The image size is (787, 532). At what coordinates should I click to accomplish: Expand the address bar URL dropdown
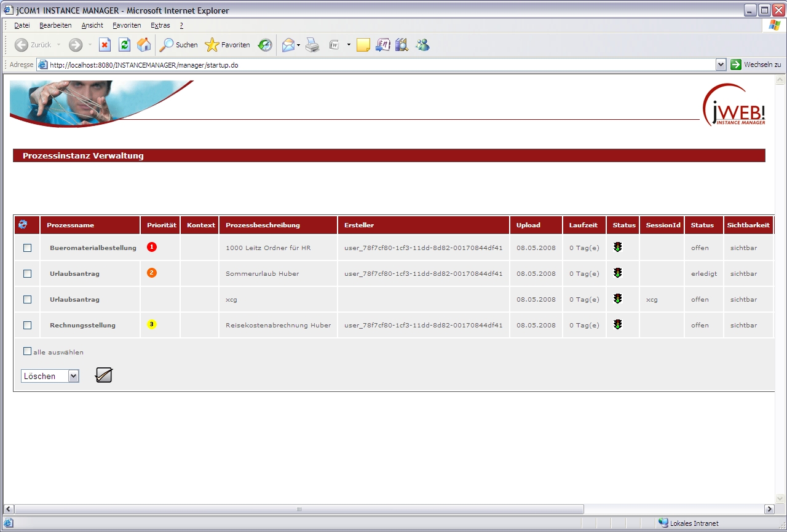tap(721, 65)
